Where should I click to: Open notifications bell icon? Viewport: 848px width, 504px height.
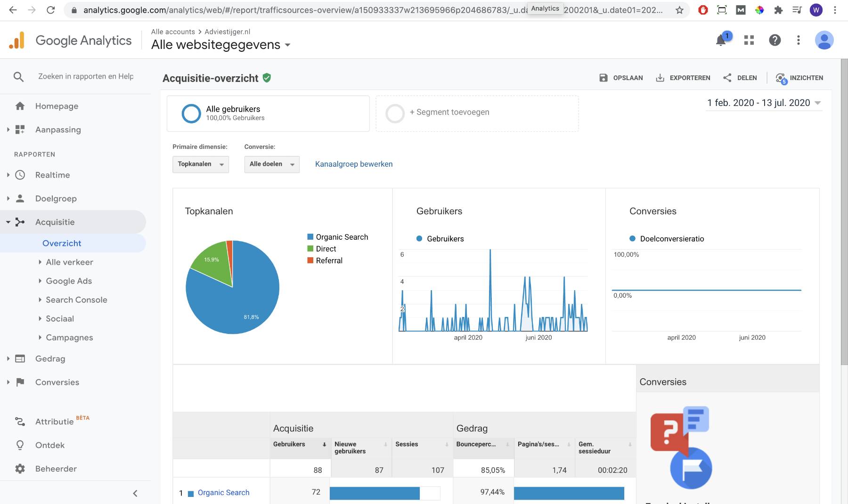721,41
